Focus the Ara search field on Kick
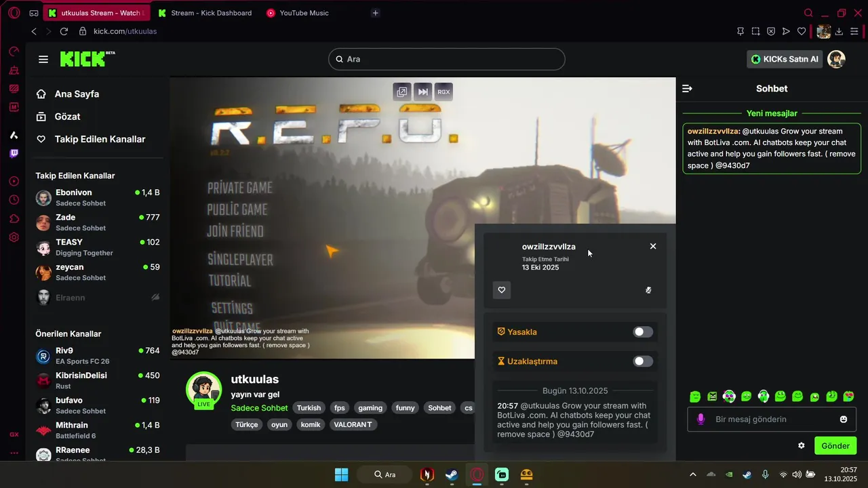Viewport: 868px width, 488px height. [x=447, y=59]
